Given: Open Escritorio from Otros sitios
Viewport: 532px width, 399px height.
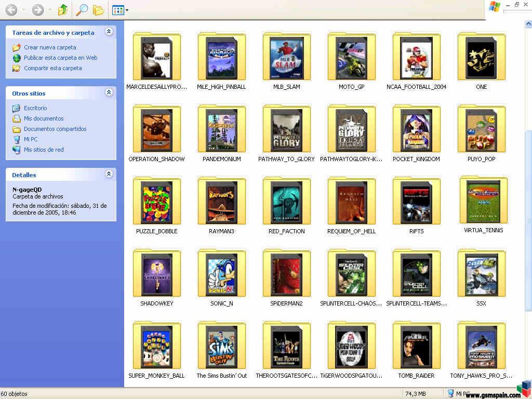Looking at the screenshot, I should [35, 108].
